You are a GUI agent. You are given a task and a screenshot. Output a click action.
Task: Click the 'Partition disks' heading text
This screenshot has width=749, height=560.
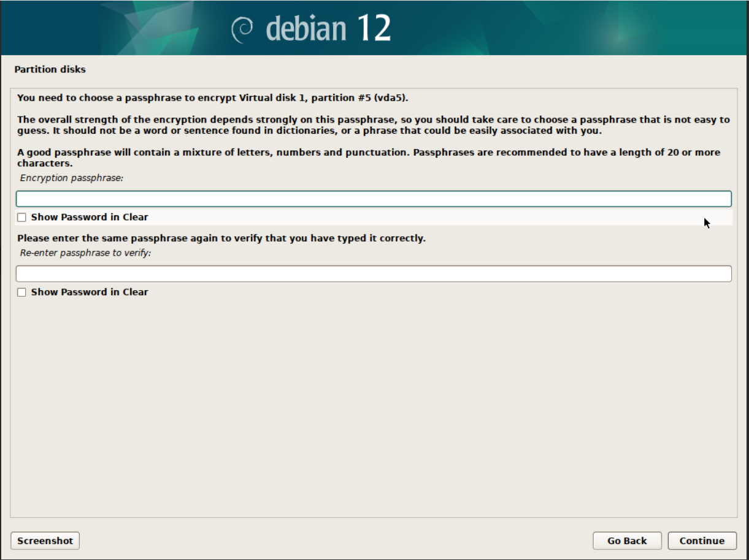[50, 69]
